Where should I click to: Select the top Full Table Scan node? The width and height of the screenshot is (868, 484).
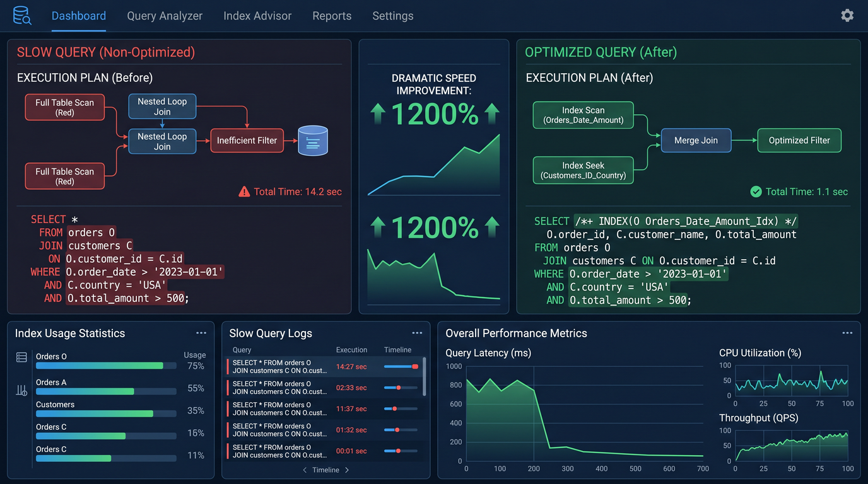[x=64, y=107]
